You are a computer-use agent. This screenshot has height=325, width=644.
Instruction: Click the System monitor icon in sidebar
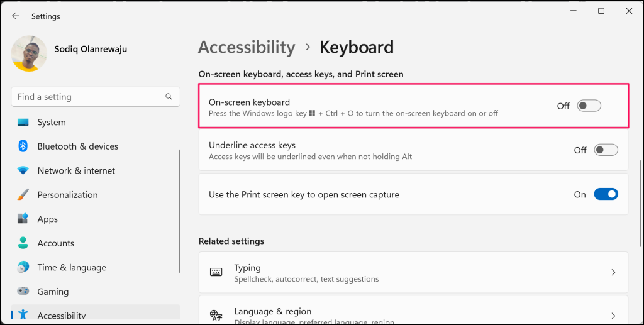tap(23, 122)
